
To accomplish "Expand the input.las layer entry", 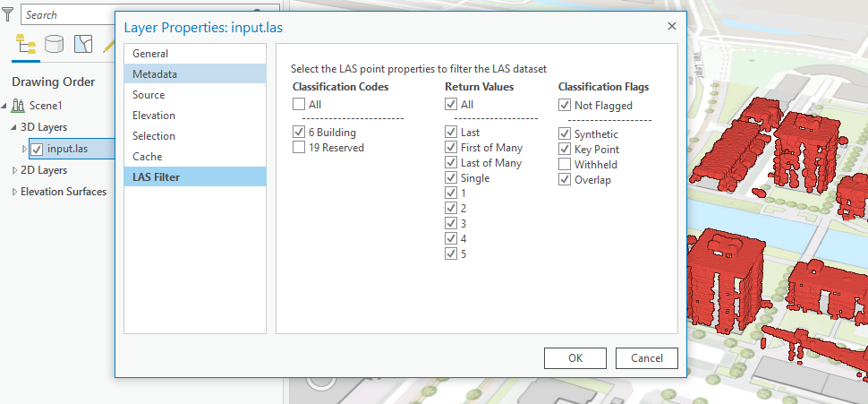I will point(25,149).
